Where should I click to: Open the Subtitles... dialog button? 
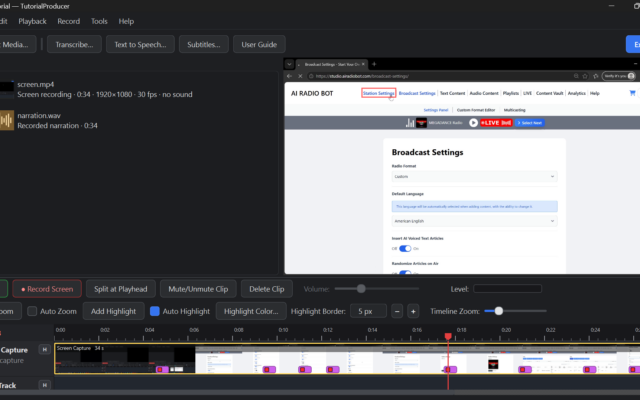tap(204, 44)
